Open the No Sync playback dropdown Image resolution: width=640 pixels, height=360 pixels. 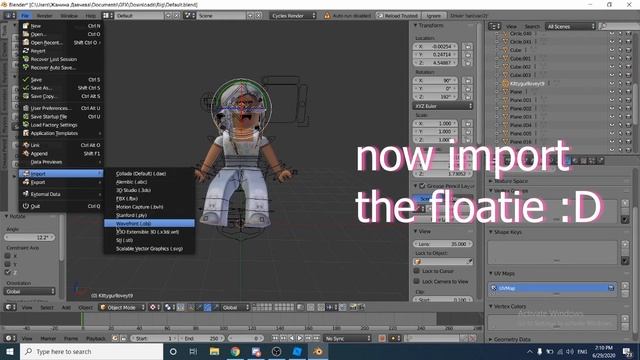pyautogui.click(x=347, y=338)
